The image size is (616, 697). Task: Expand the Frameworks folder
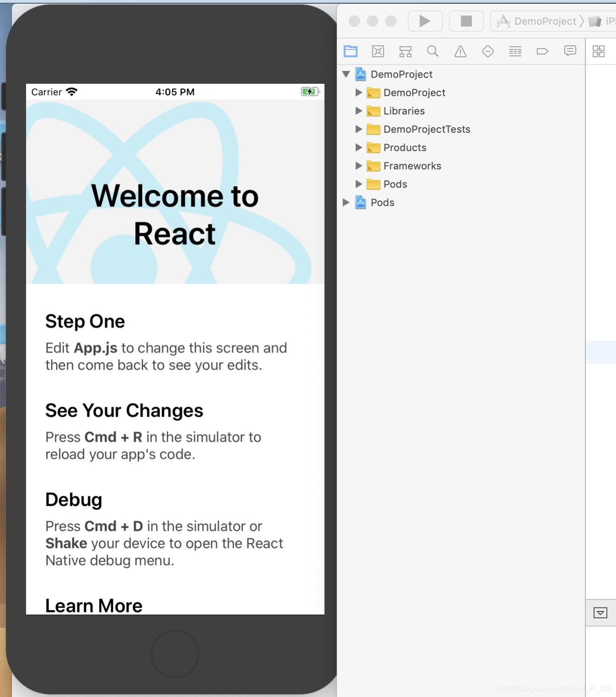pyautogui.click(x=359, y=166)
